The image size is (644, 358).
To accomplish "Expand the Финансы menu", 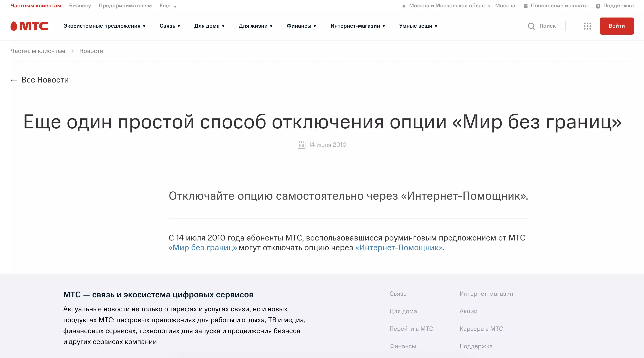I will pyautogui.click(x=301, y=26).
